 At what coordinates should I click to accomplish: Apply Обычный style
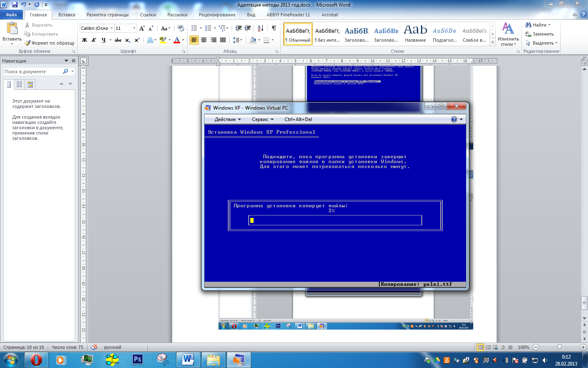click(x=298, y=34)
